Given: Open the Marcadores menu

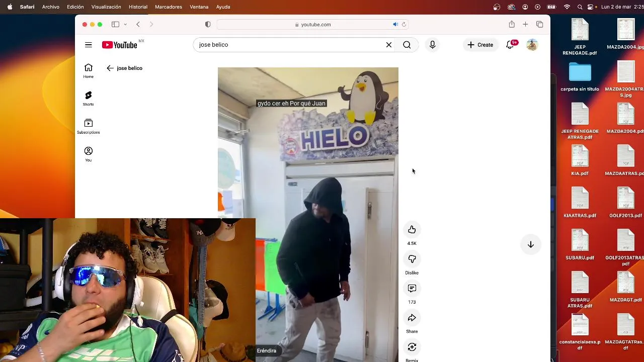Looking at the screenshot, I should (169, 7).
